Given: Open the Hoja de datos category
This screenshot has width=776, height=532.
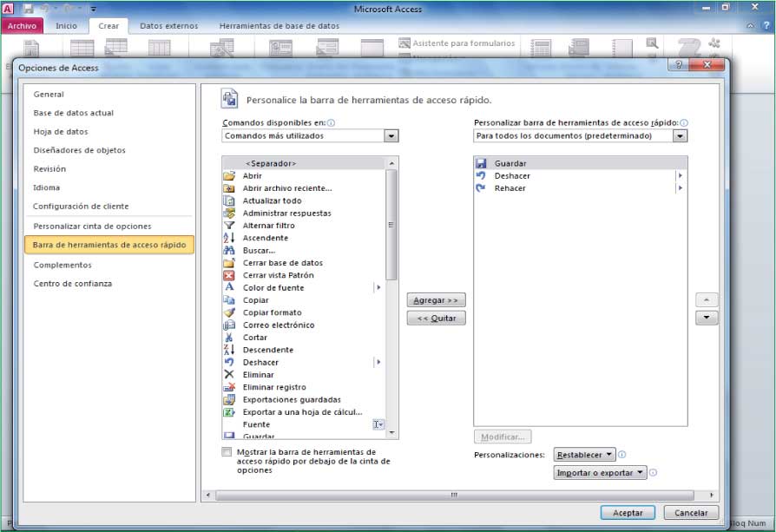Looking at the screenshot, I should pos(61,132).
